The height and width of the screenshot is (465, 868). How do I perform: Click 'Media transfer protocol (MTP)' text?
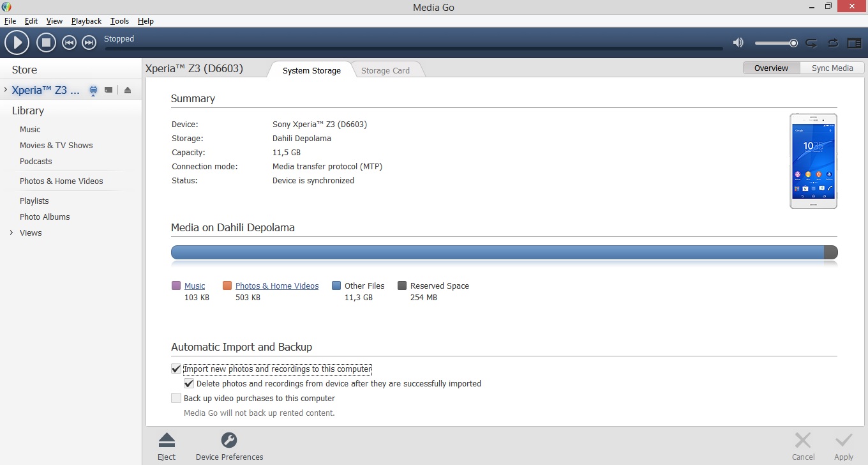coord(327,166)
